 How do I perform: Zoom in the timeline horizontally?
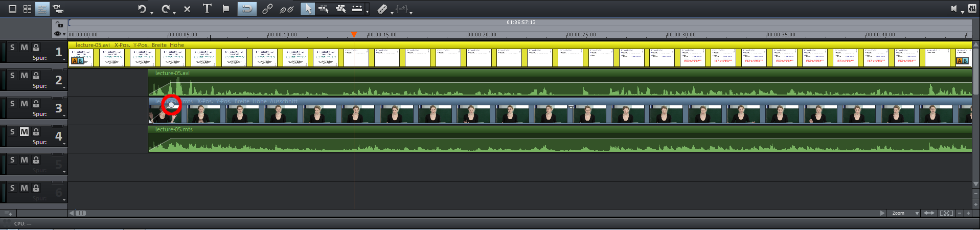click(x=968, y=213)
